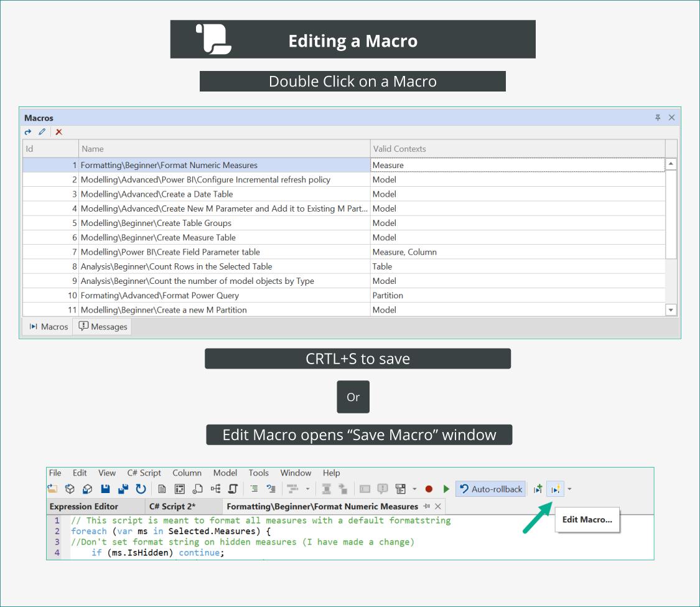This screenshot has width=700, height=607.
Task: Pin the Macros panel
Action: tap(658, 117)
